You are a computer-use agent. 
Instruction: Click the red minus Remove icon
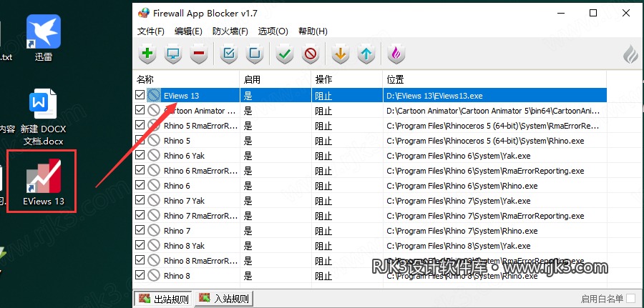(x=199, y=54)
